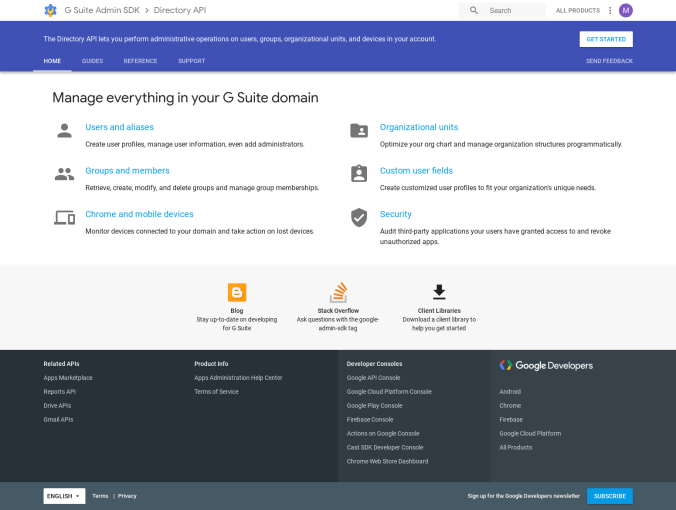Open Apps Marketplace footer link
Screen dimensions: 676x510
point(68,378)
